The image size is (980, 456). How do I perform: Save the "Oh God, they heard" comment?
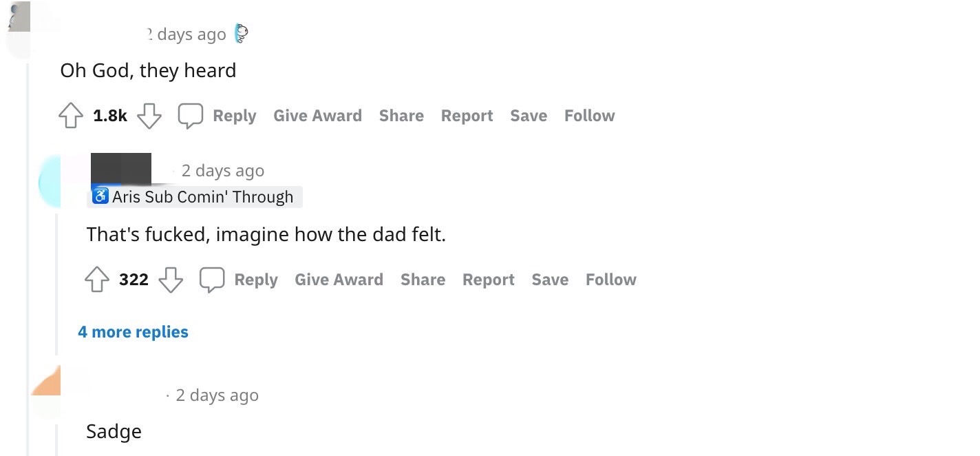[x=529, y=116]
